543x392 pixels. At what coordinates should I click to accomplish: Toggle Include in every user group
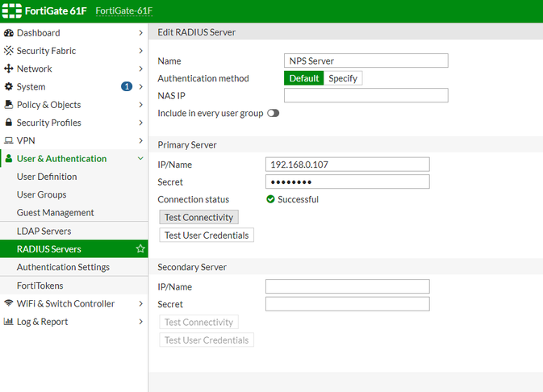[x=273, y=114]
